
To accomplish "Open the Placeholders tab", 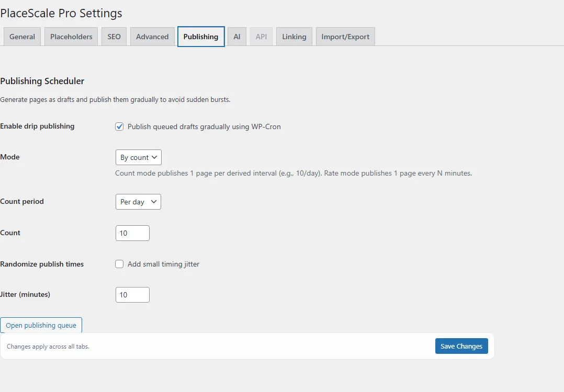I will click(71, 37).
